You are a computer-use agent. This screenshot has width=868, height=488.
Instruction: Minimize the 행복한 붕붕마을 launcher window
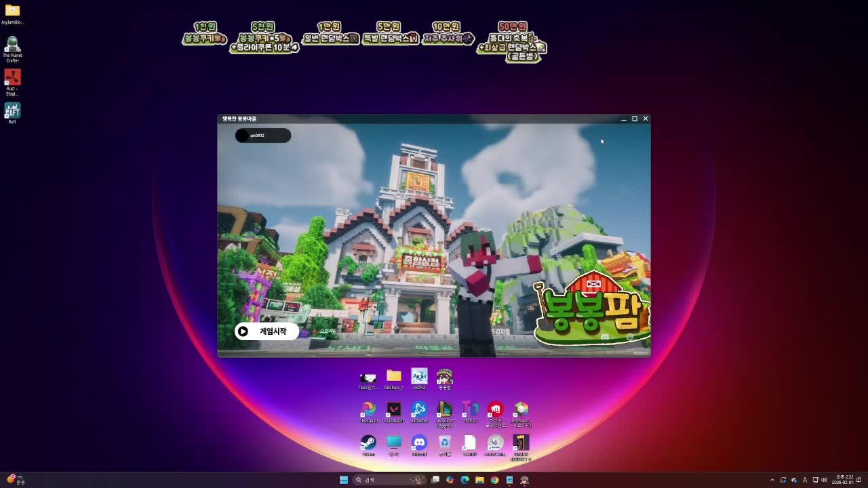coord(624,119)
